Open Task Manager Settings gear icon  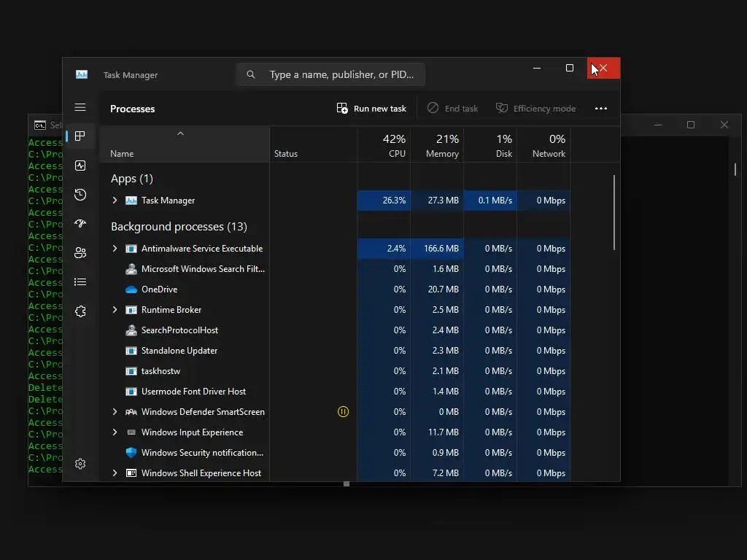pyautogui.click(x=80, y=463)
